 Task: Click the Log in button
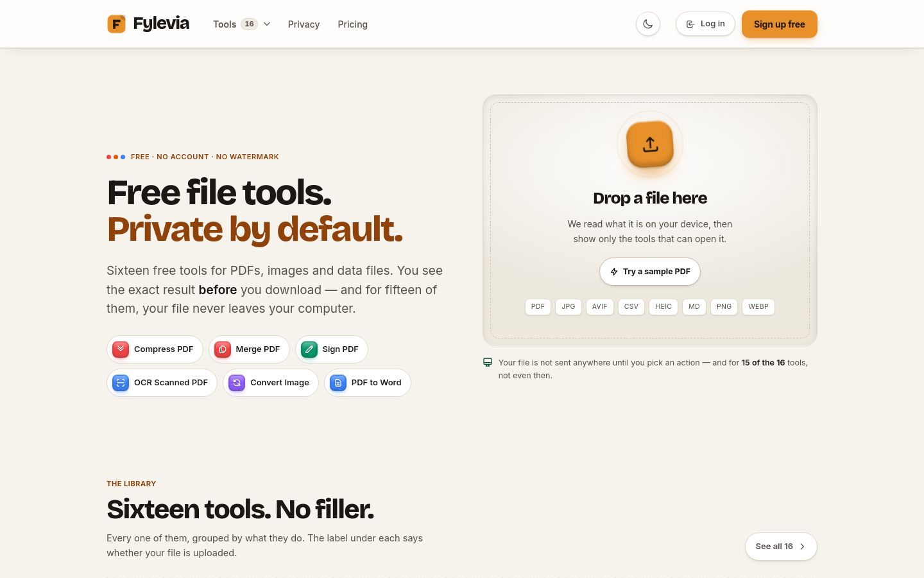705,24
